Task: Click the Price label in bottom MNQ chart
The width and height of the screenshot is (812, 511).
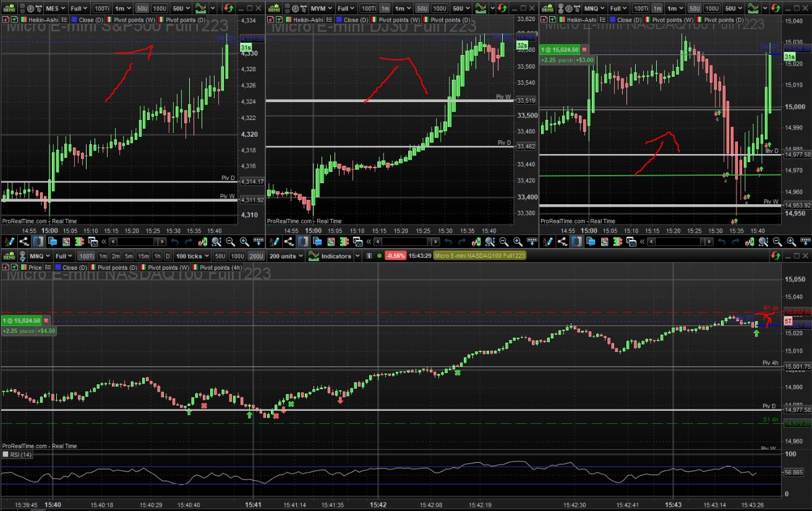Action: coord(35,267)
